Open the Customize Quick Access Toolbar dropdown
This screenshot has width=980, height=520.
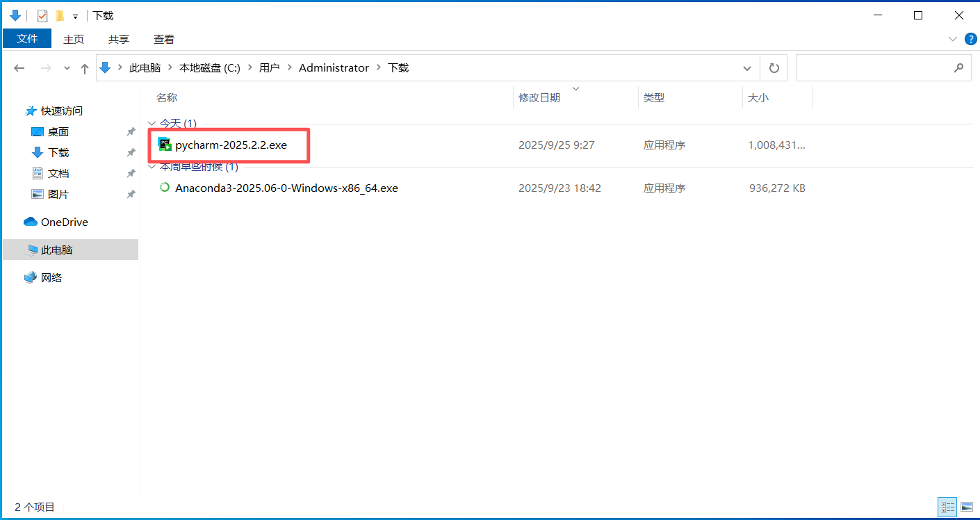[75, 16]
